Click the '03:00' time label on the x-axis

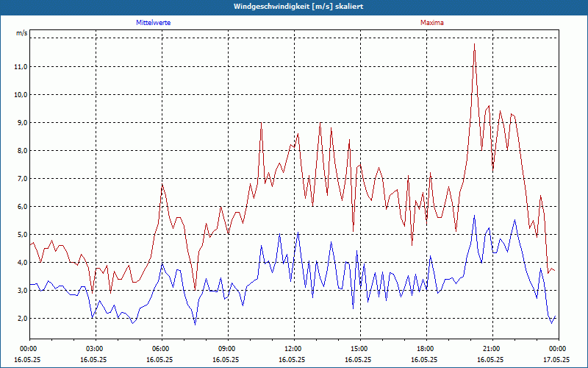tap(96, 349)
